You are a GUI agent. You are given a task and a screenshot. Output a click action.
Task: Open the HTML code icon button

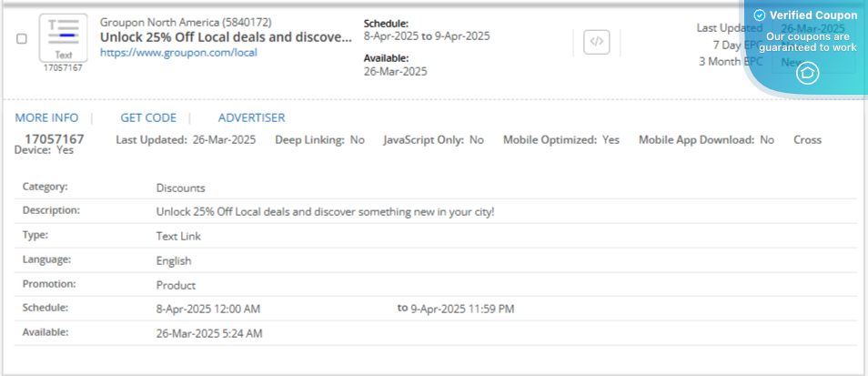(596, 42)
